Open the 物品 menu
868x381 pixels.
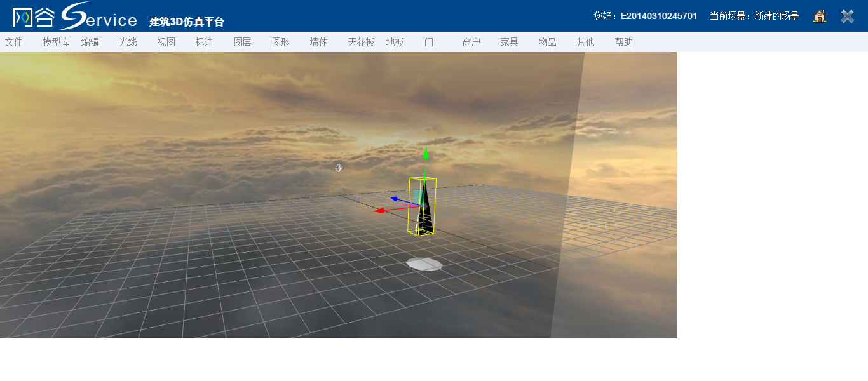tap(548, 42)
